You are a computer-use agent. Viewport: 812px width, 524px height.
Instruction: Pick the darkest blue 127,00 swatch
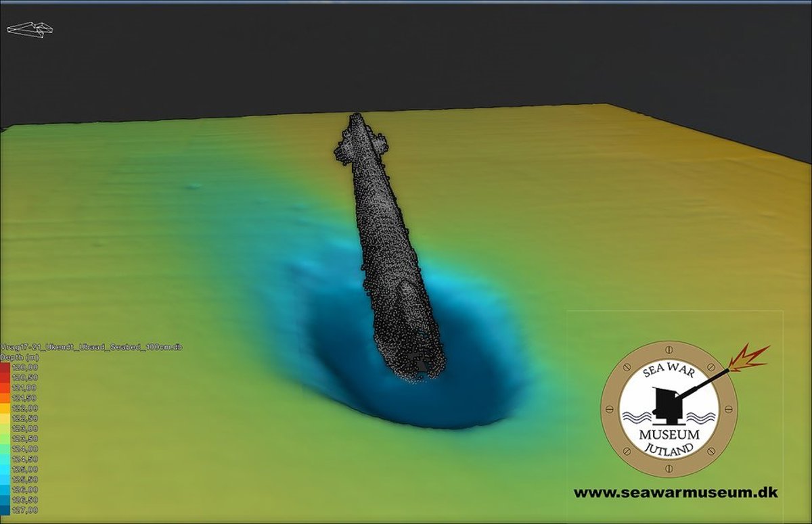point(5,509)
